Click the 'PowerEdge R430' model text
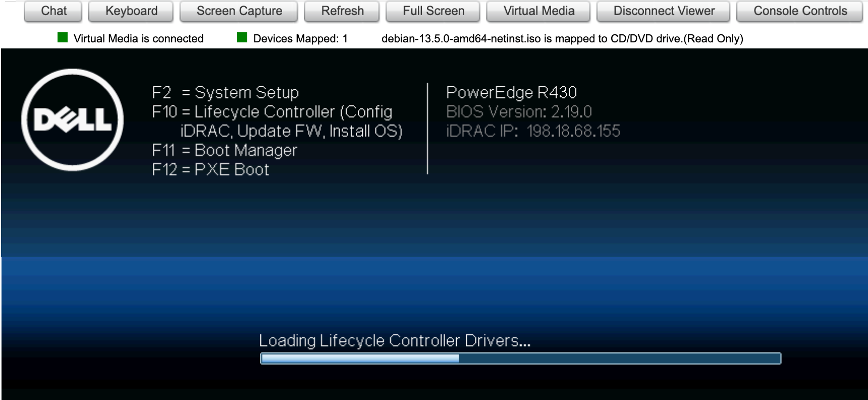 (x=511, y=92)
